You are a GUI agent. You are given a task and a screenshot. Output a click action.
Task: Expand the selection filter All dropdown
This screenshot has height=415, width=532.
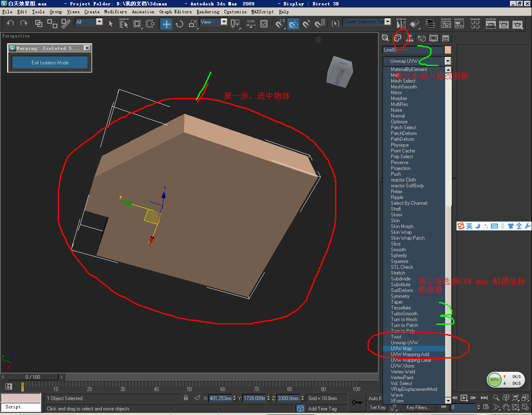[x=99, y=22]
